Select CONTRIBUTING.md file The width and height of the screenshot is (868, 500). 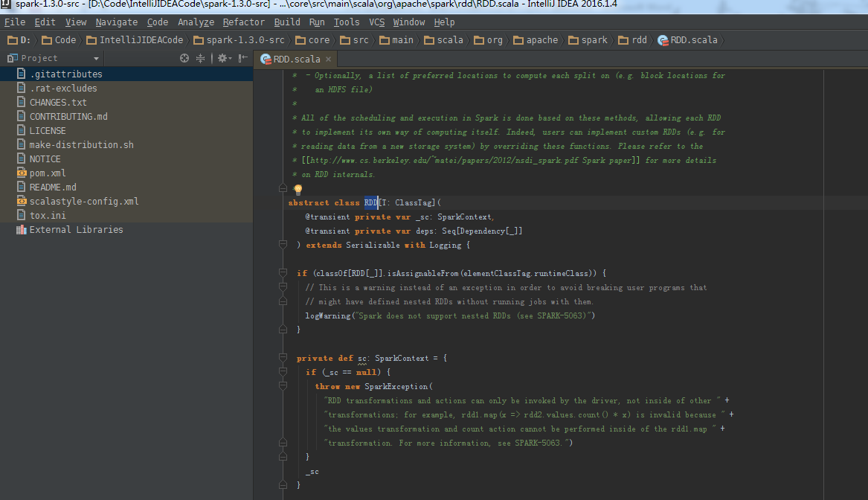[x=126, y=116]
